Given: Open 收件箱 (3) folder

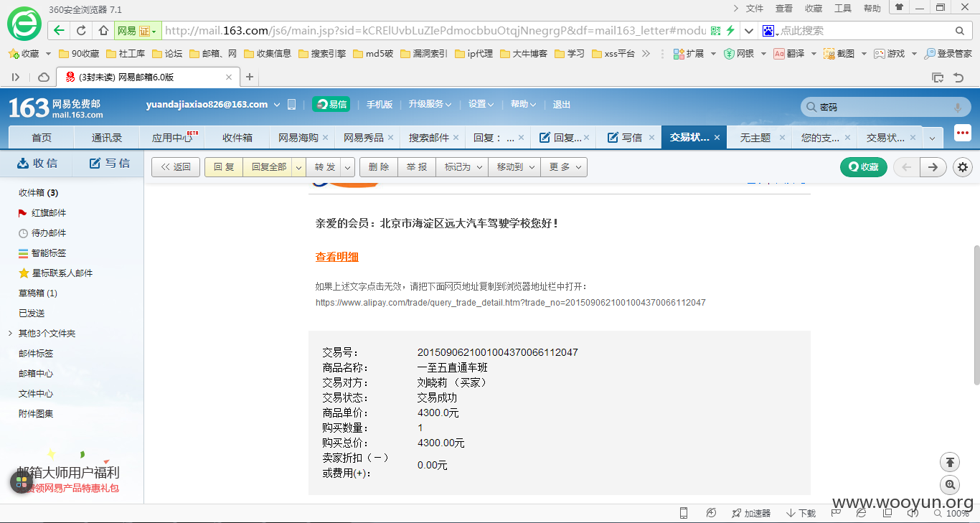Looking at the screenshot, I should pyautogui.click(x=39, y=193).
